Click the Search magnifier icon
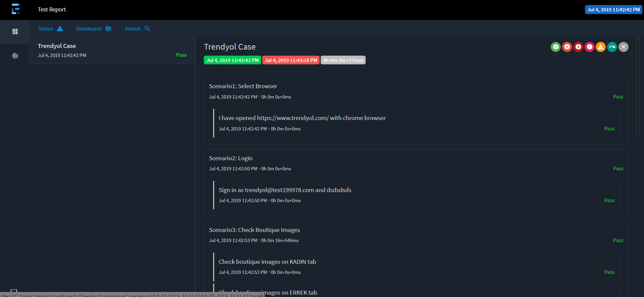The image size is (644, 297). 147,28
